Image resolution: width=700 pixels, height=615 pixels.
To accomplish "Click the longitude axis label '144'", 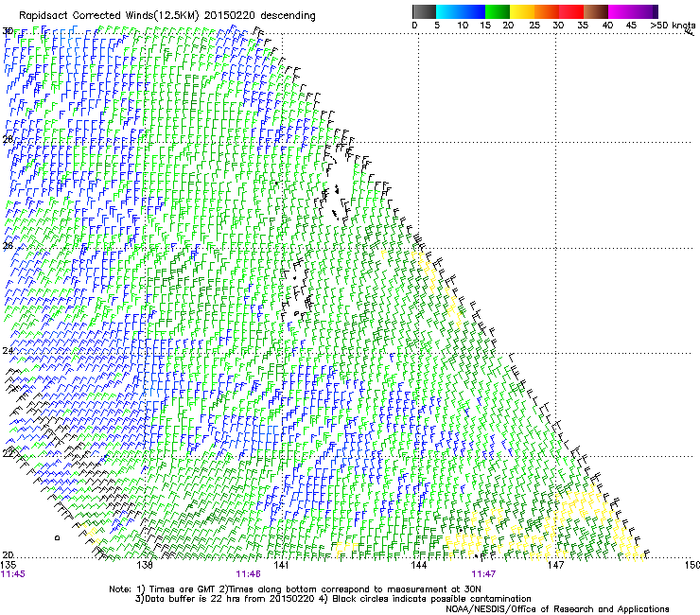I will point(419,565).
